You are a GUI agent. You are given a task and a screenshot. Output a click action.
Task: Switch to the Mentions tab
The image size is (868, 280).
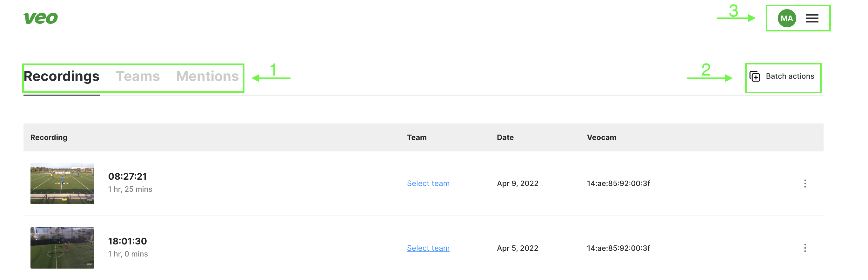(208, 76)
